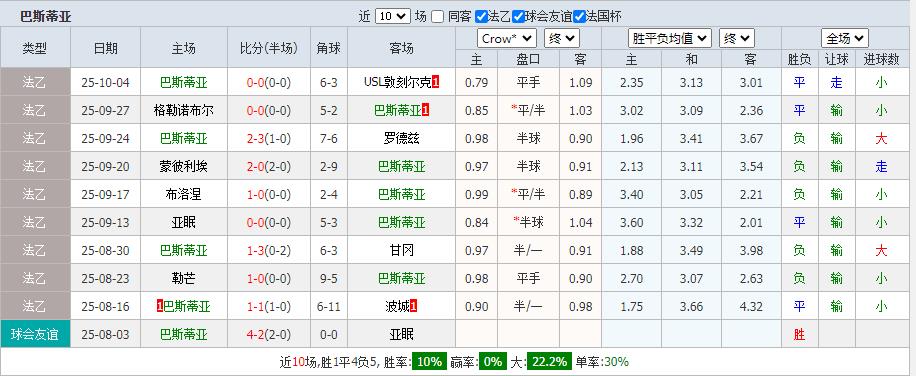The height and width of the screenshot is (376, 916).
Task: Click the away odds value 4.32
Action: [751, 307]
